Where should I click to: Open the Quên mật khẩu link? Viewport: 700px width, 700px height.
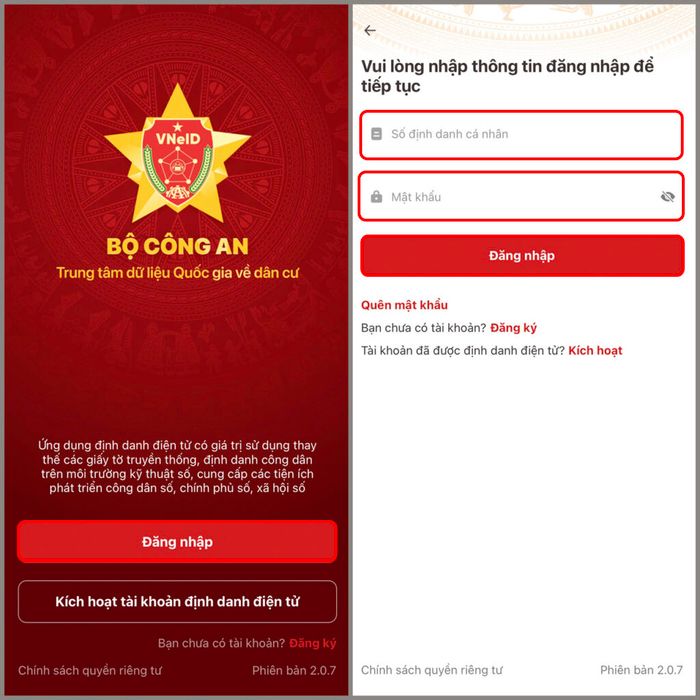pos(404,305)
